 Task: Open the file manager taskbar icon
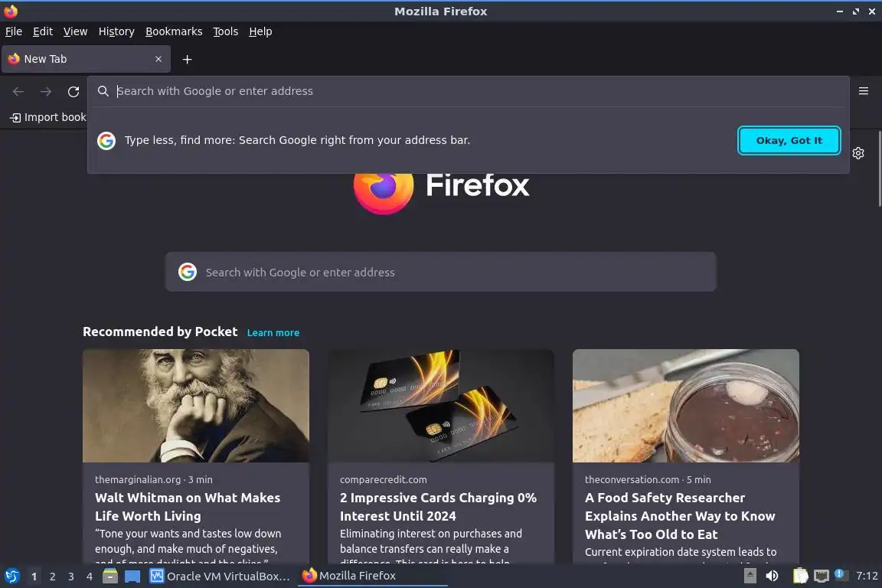[x=110, y=577]
